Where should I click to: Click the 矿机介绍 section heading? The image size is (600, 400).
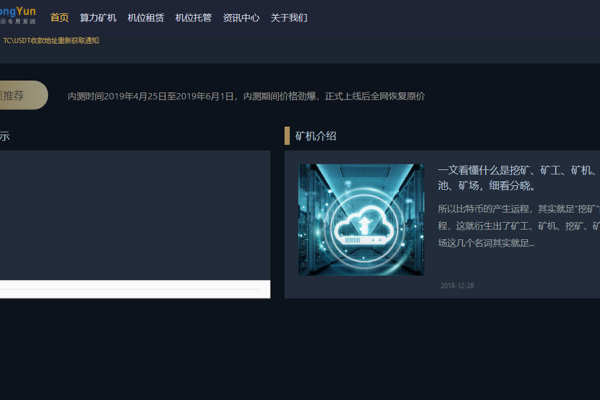pos(316,136)
